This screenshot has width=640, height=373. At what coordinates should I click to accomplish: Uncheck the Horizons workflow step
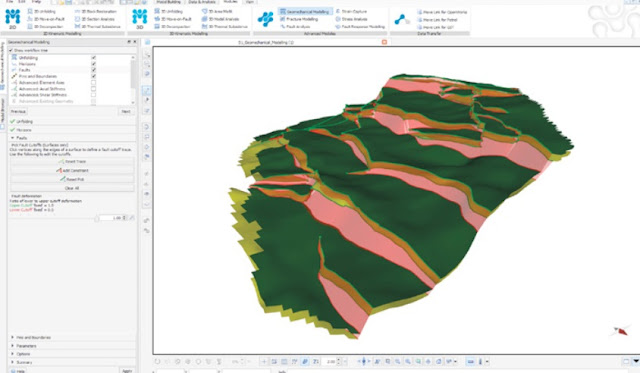[93, 64]
